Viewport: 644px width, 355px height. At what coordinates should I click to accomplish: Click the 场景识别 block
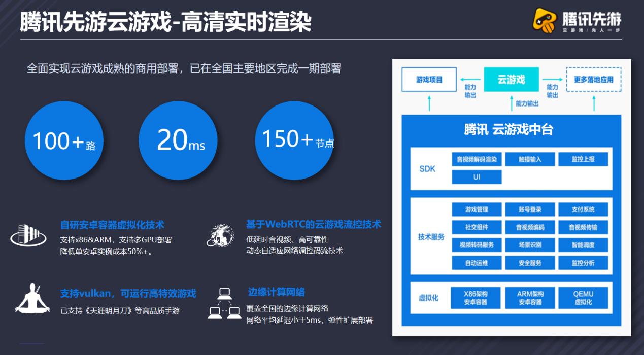pos(530,245)
